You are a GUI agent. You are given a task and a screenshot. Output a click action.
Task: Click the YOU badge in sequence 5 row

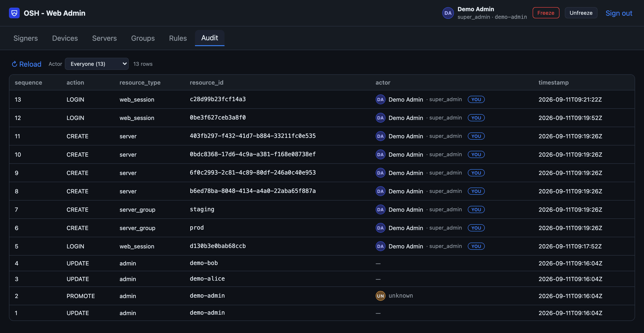pyautogui.click(x=476, y=246)
